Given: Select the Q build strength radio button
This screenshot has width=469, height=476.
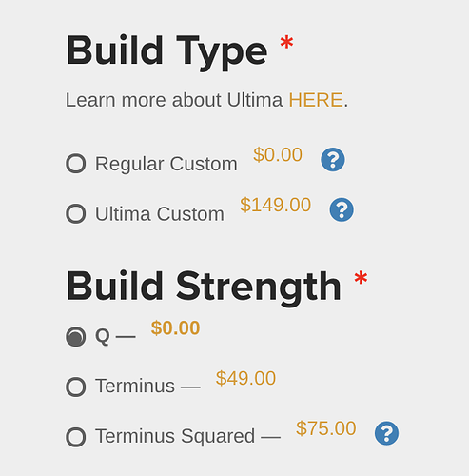Looking at the screenshot, I should pyautogui.click(x=76, y=336).
